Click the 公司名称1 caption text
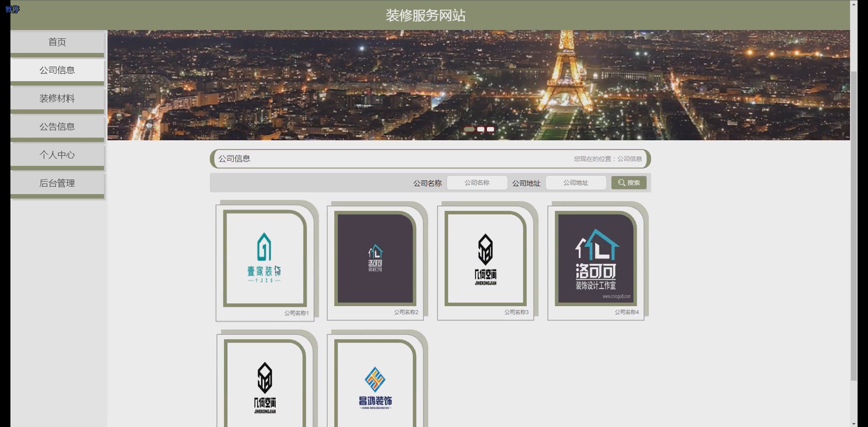 [297, 313]
